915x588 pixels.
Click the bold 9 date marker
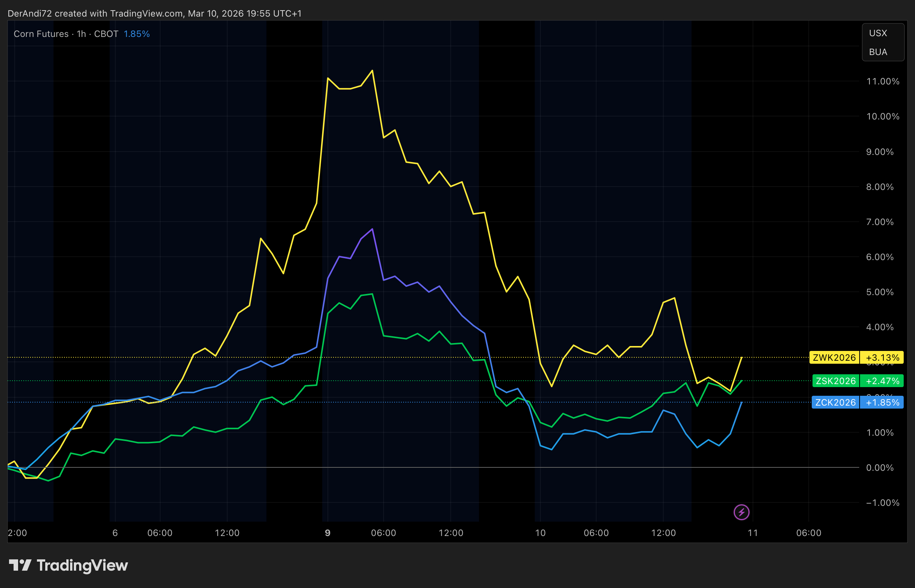pos(327,533)
